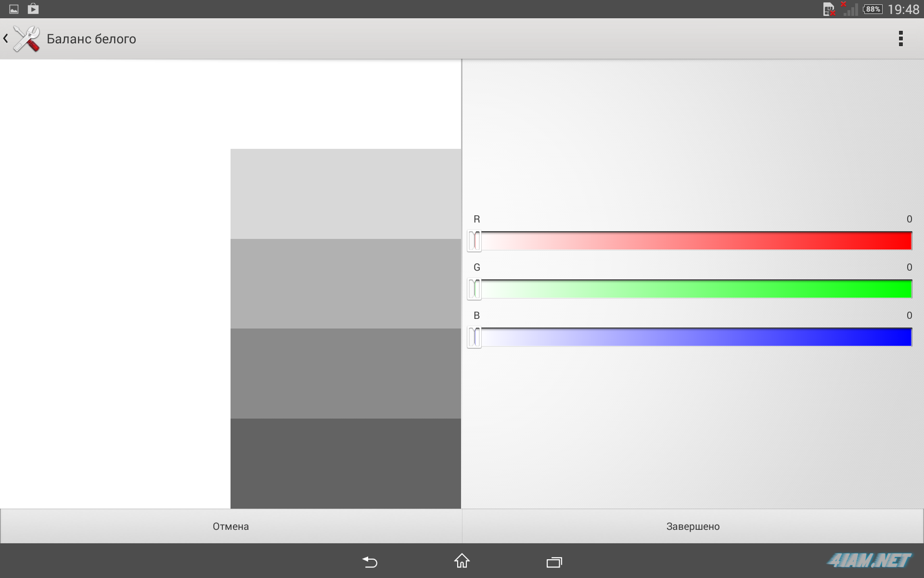The width and height of the screenshot is (924, 578).
Task: Tap the back chevron in header
Action: [6, 39]
